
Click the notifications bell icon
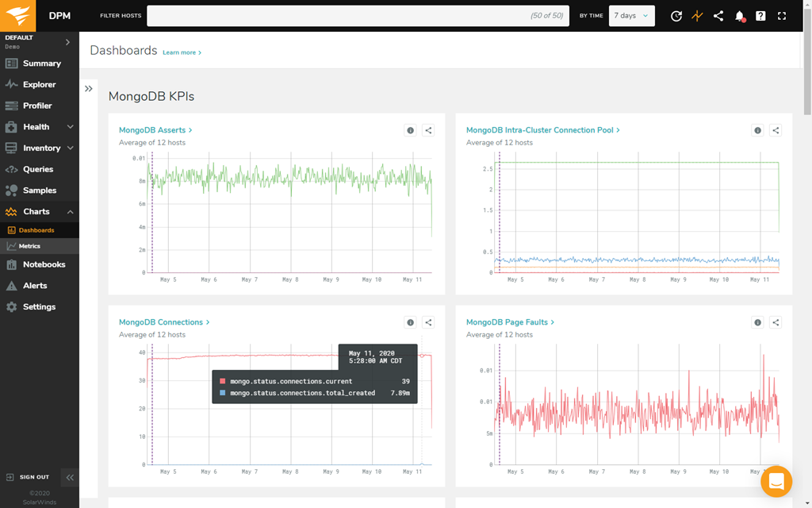pos(739,16)
